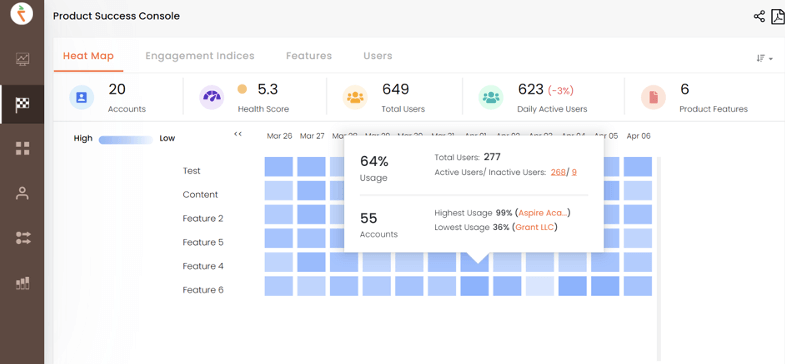
Task: Open the grid dashboard sidebar icon
Action: click(x=23, y=148)
